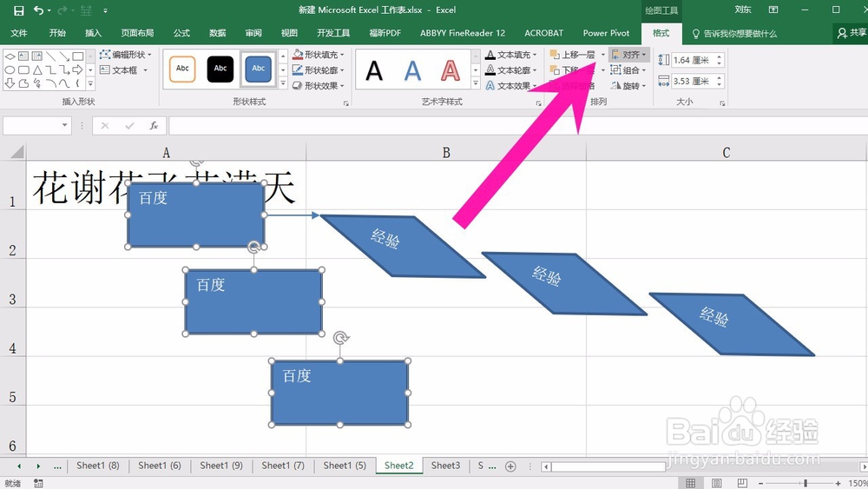
Task: Select the diamond shape in shapes gallery
Action: 10,56
